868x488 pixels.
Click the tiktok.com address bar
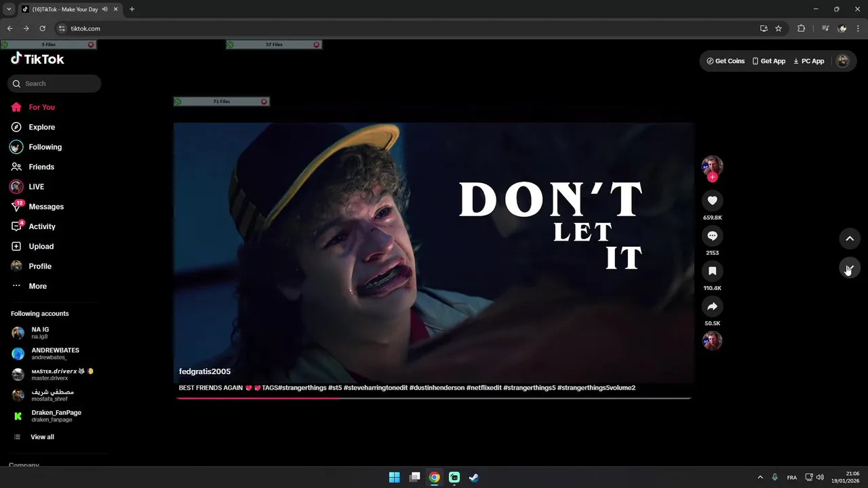pos(407,28)
